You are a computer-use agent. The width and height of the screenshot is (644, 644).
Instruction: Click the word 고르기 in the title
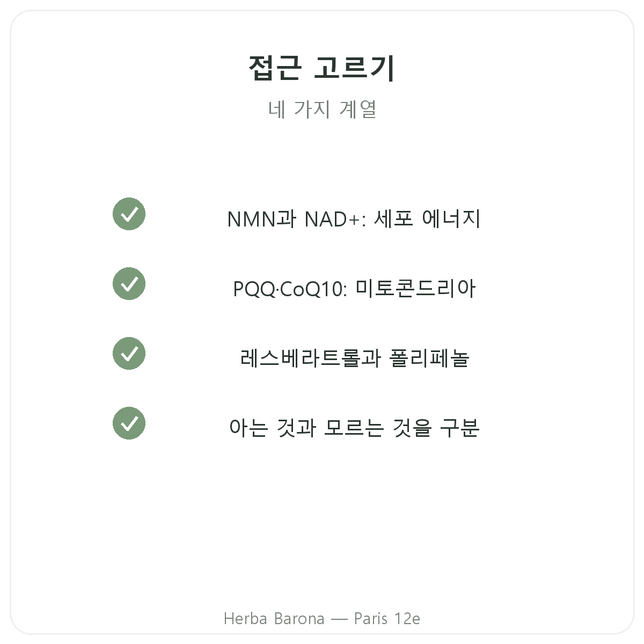(x=355, y=68)
